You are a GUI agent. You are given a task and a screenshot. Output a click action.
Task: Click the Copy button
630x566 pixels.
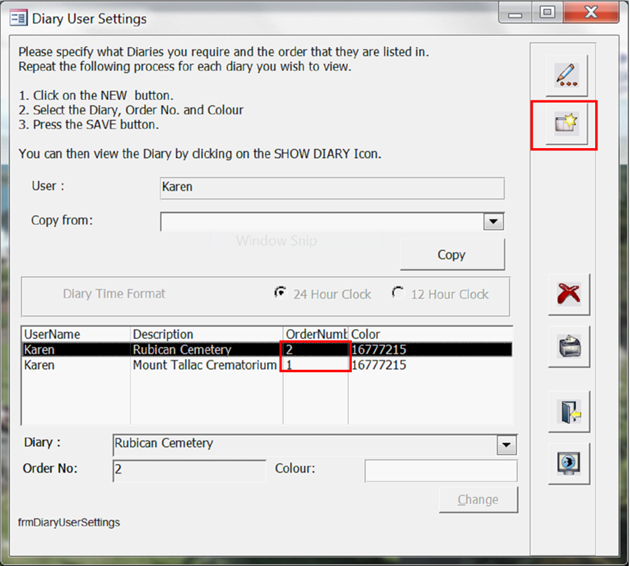coord(452,255)
